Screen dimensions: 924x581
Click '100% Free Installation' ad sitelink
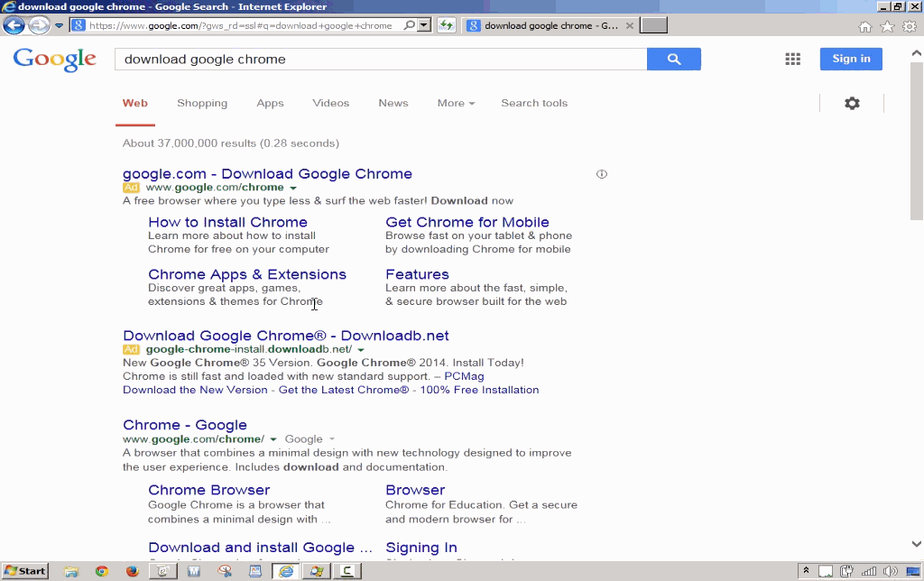coord(479,390)
